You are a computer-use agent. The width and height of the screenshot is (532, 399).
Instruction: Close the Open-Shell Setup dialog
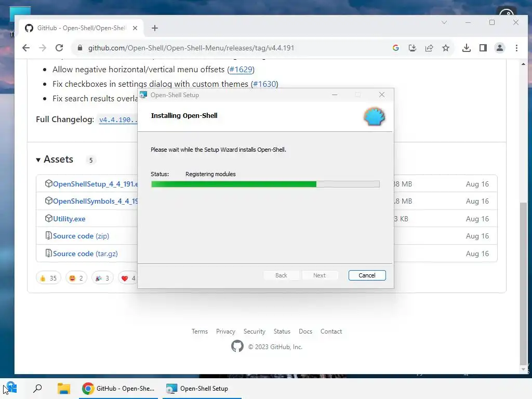point(382,95)
